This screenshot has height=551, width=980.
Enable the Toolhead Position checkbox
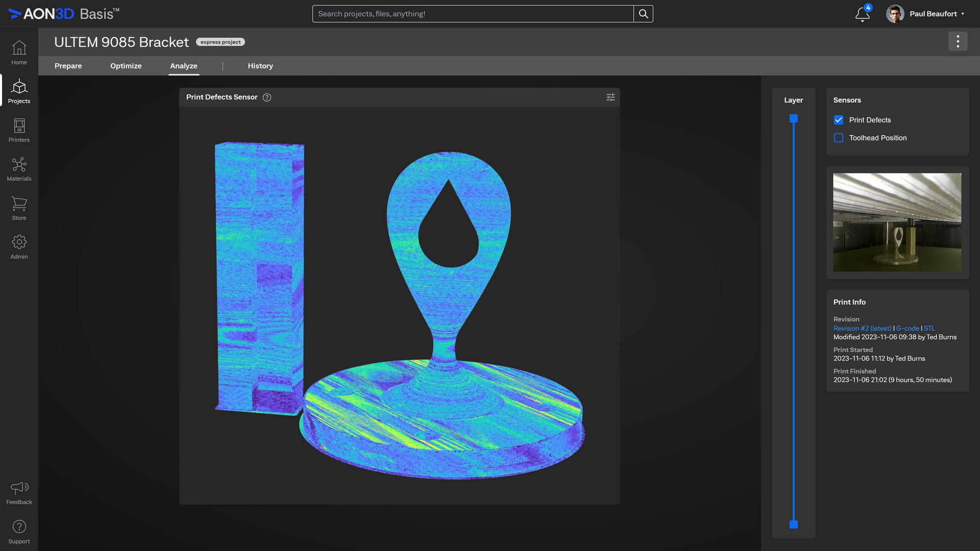(x=838, y=138)
